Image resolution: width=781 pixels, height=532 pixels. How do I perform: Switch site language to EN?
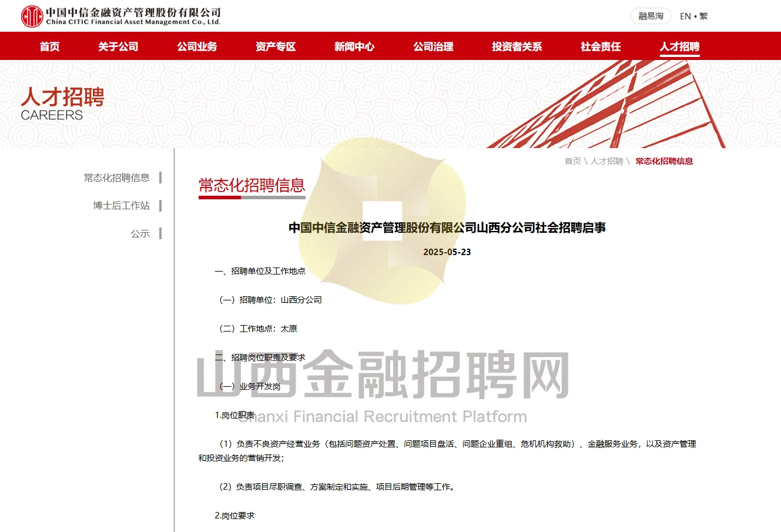pyautogui.click(x=685, y=16)
